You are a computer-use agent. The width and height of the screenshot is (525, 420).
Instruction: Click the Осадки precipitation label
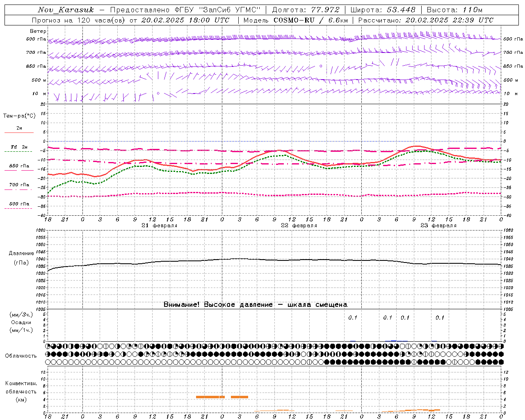pyautogui.click(x=21, y=322)
